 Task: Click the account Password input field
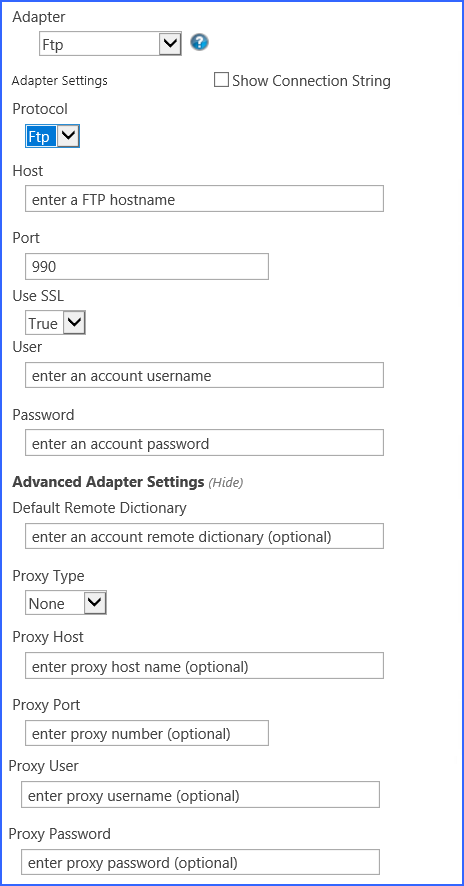[205, 443]
